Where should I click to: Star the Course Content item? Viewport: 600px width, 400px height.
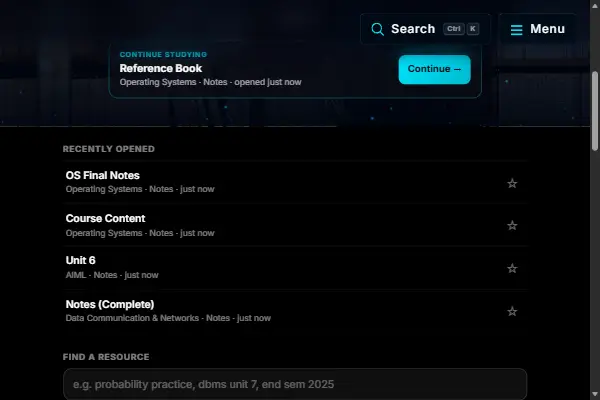512,225
